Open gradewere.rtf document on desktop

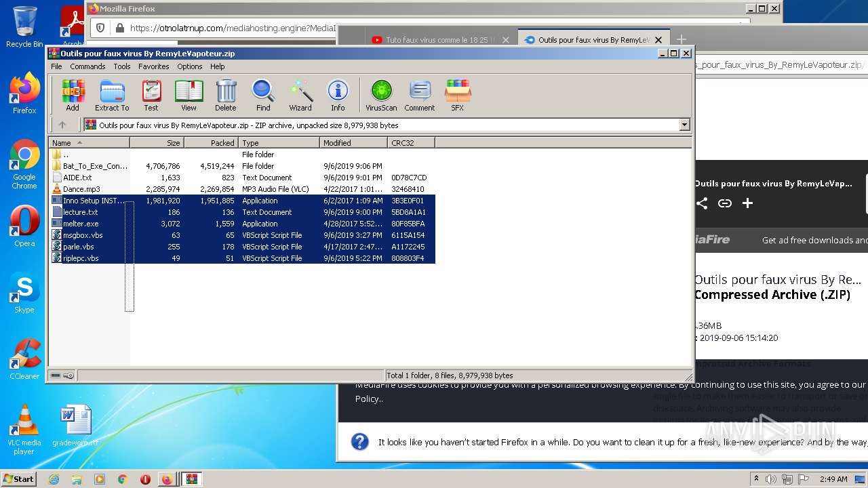click(x=75, y=426)
